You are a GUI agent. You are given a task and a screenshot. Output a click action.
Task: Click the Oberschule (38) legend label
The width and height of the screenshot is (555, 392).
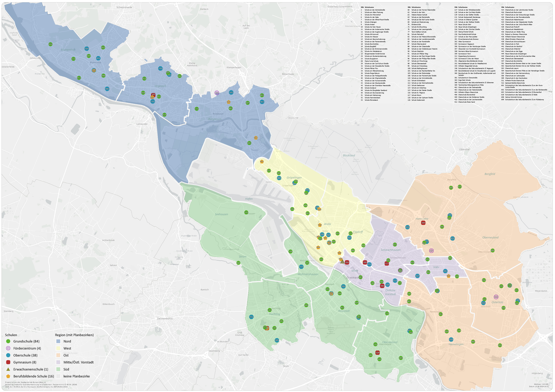(25, 355)
